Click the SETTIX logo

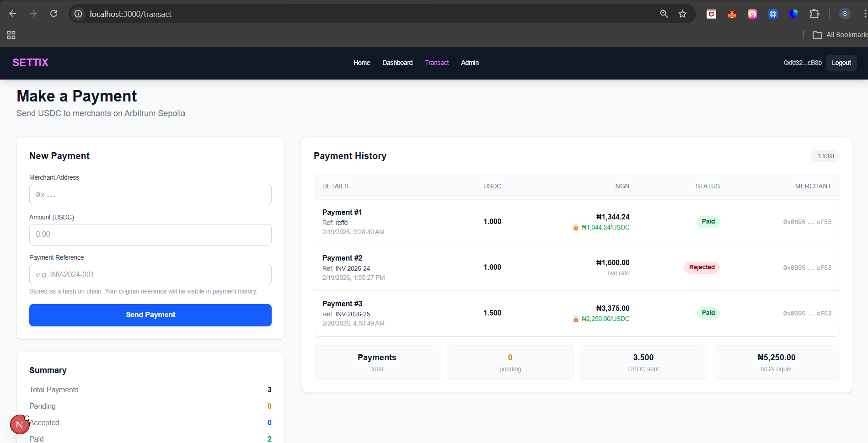click(30, 63)
